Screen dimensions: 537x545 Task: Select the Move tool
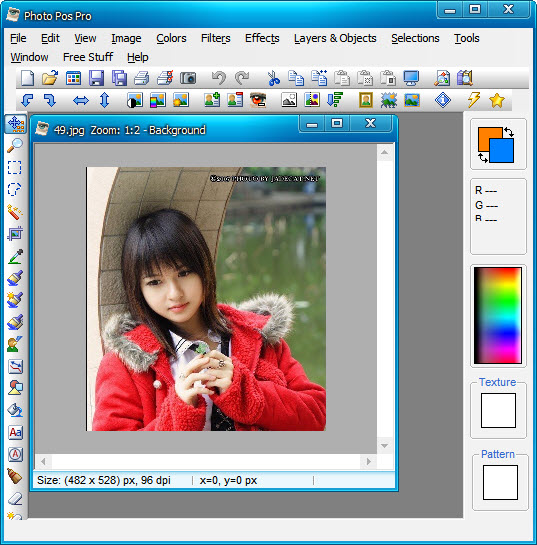pos(16,124)
